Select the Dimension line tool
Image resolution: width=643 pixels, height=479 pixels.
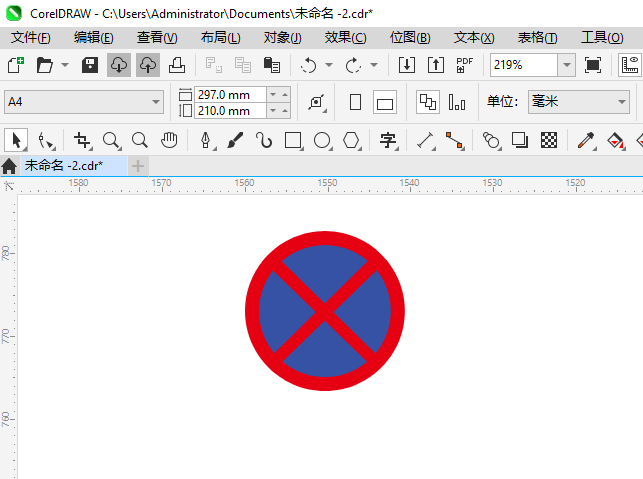coord(426,140)
